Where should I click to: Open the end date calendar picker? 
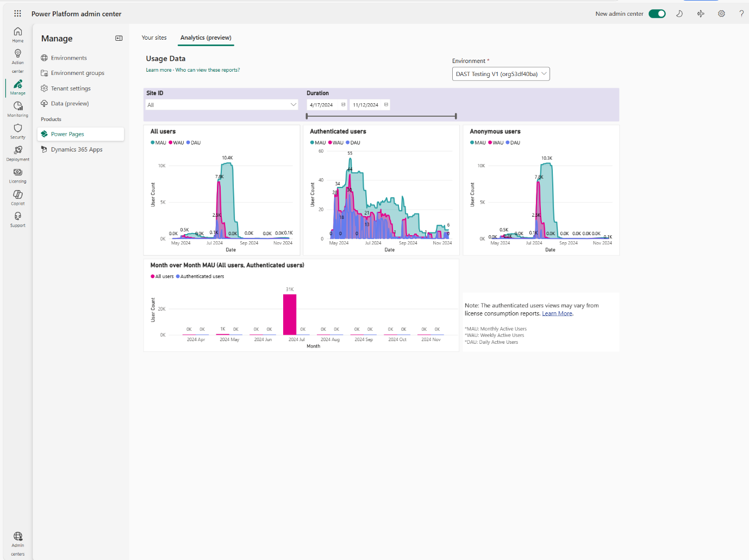[x=385, y=104]
